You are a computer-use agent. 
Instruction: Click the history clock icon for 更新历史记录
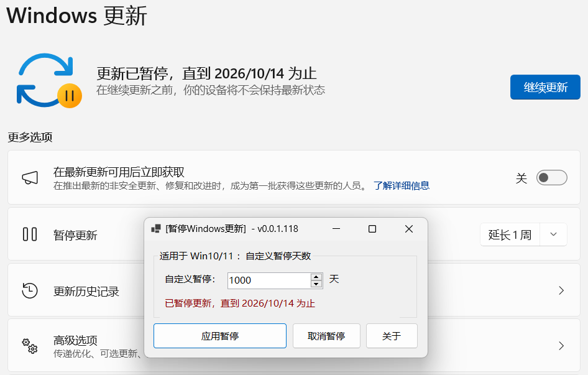(30, 290)
